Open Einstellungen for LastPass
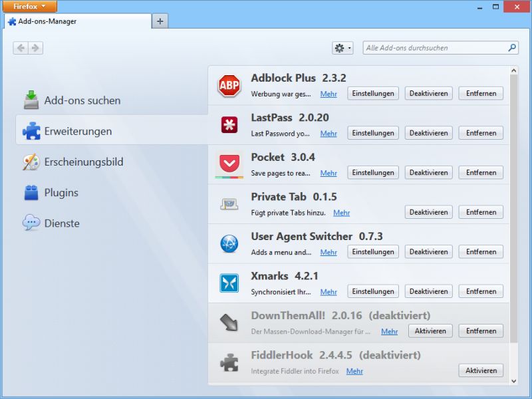The width and height of the screenshot is (532, 399). pyautogui.click(x=373, y=133)
